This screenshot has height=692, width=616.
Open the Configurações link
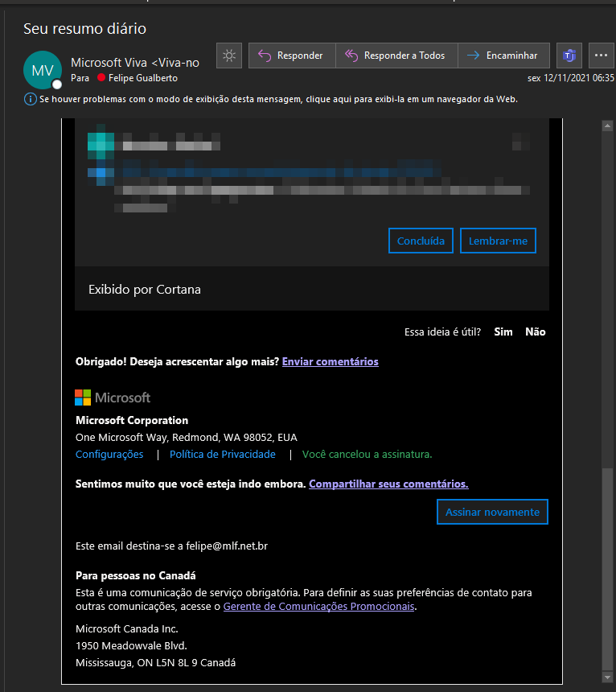click(109, 454)
